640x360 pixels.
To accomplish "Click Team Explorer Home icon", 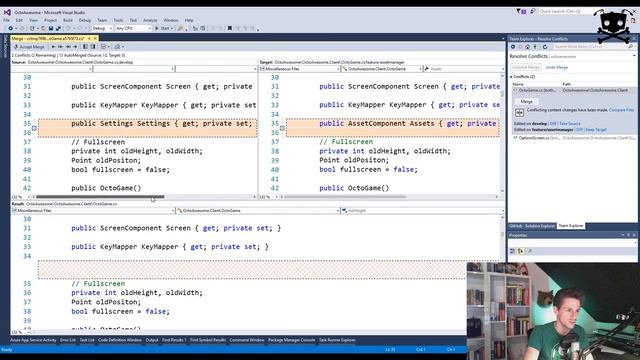I will point(527,47).
